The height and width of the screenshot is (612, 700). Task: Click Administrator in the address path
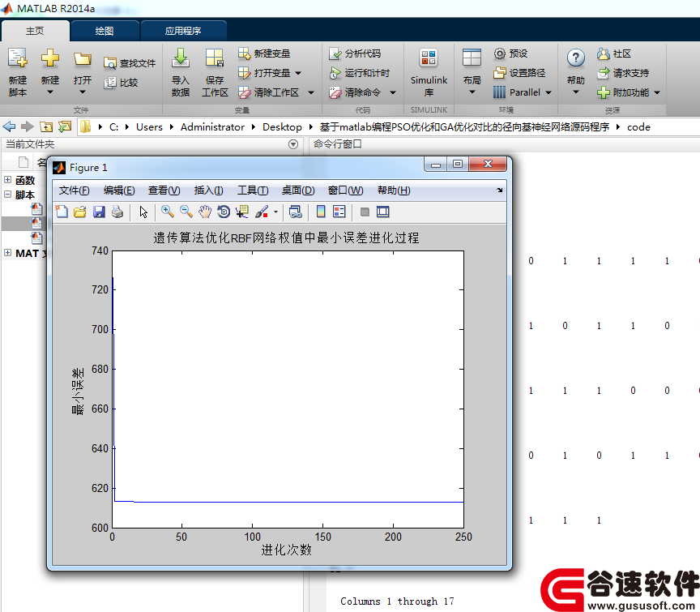click(212, 127)
